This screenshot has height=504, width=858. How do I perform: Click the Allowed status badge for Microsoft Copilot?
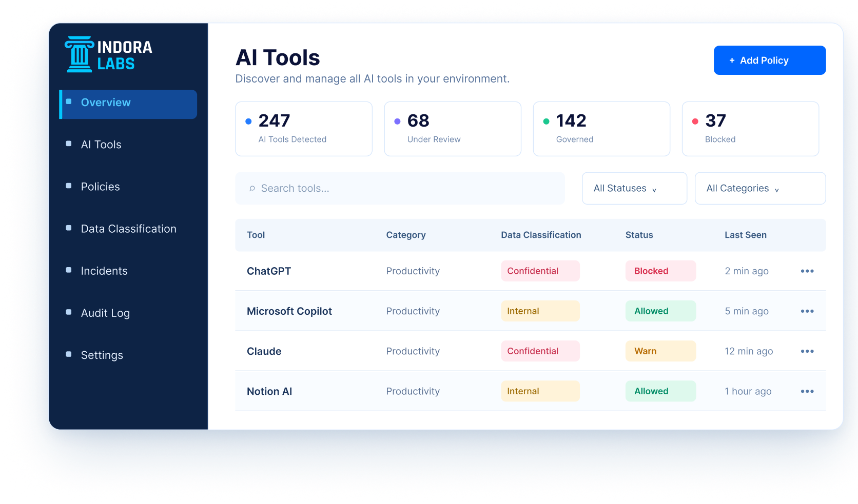tap(660, 311)
